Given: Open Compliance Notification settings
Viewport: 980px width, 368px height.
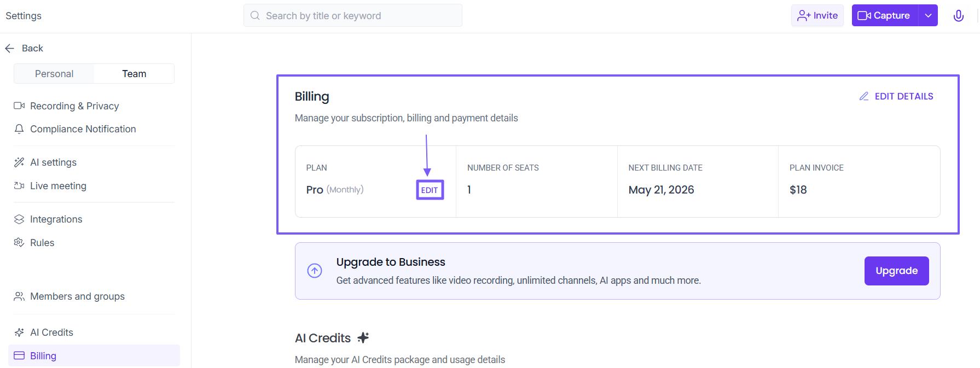Looking at the screenshot, I should 83,129.
